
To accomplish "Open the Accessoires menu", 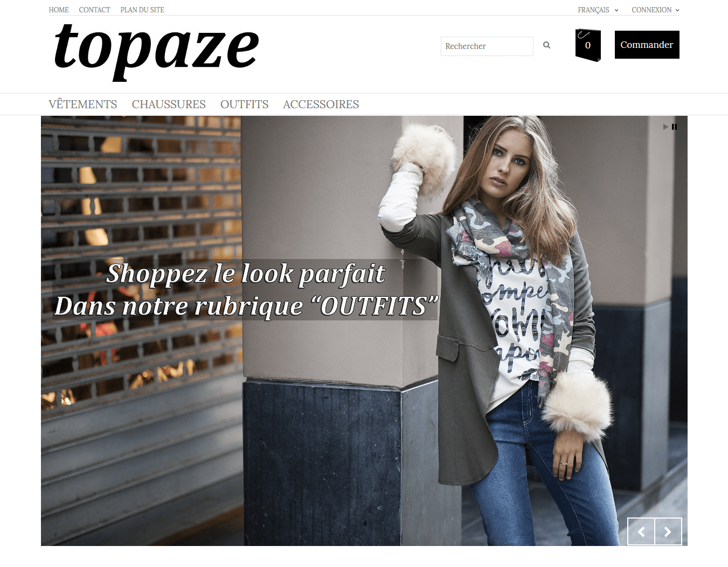I will [321, 104].
